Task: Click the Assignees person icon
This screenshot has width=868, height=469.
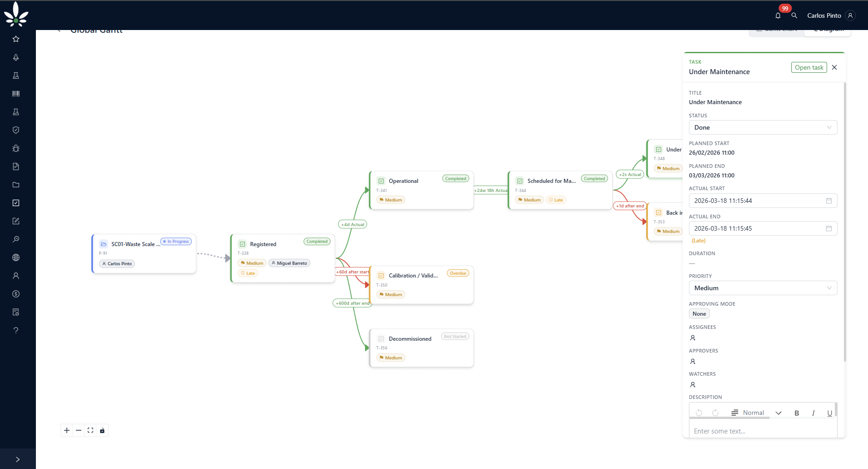Action: pyautogui.click(x=693, y=338)
